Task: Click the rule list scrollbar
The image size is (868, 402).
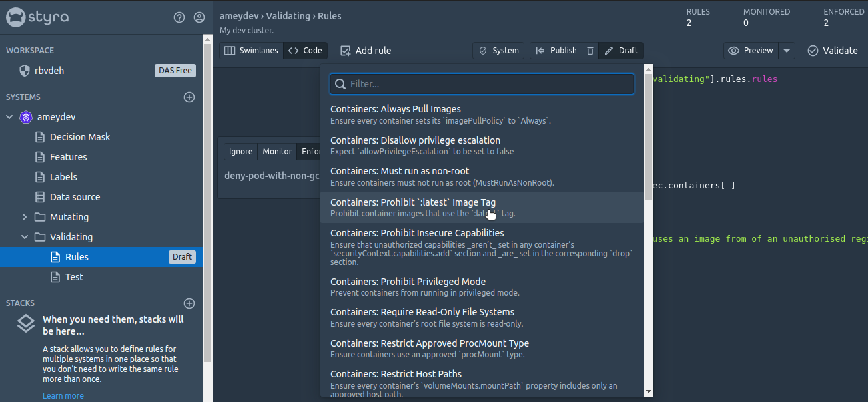Action: (x=648, y=133)
